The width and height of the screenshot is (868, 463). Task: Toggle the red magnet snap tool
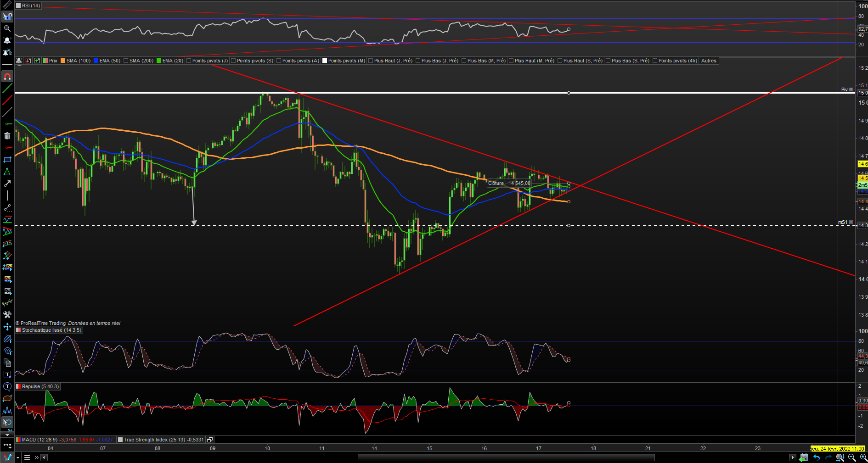7,76
